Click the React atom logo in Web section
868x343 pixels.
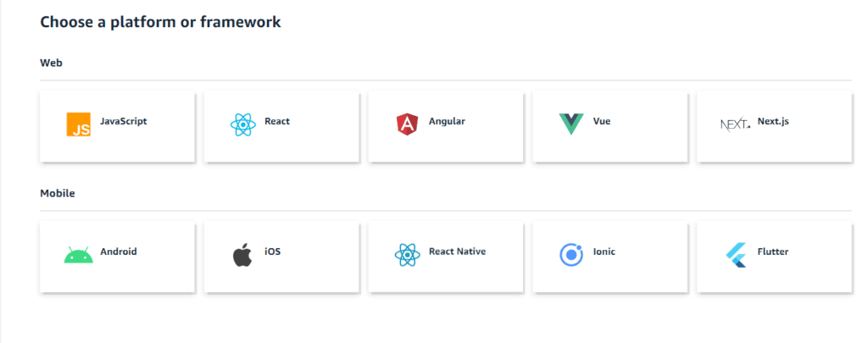pyautogui.click(x=243, y=125)
